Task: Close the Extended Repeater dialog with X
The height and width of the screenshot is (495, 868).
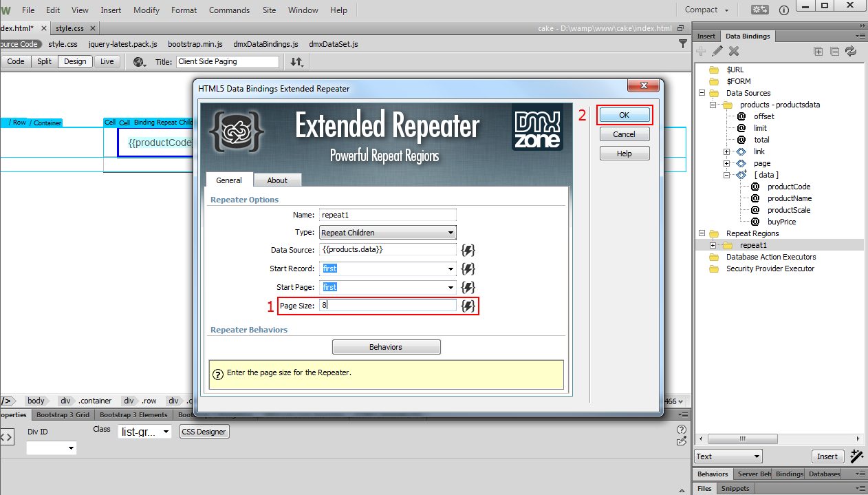Action: (x=645, y=87)
